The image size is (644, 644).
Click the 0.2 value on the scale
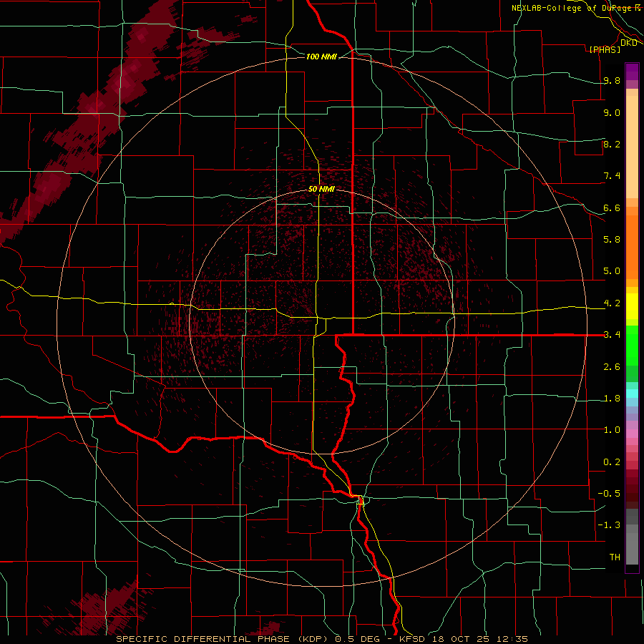click(x=612, y=462)
